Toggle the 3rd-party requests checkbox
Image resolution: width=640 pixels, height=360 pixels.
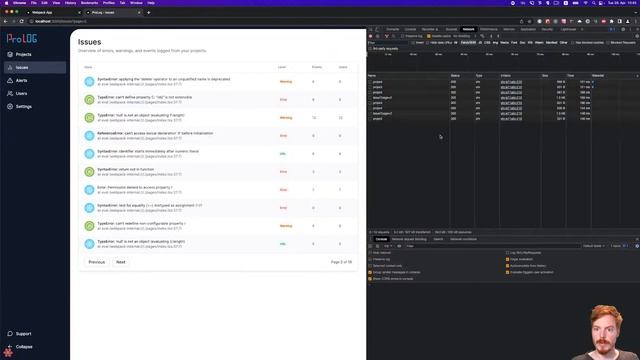371,49
